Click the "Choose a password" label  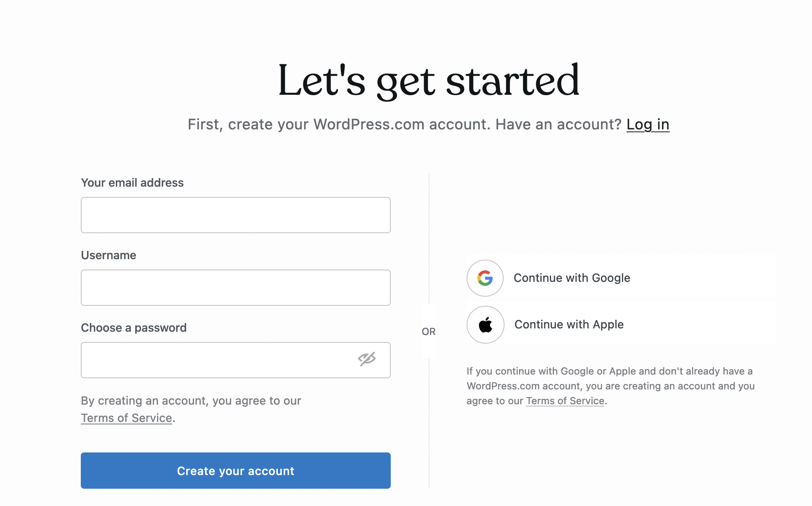pos(134,328)
